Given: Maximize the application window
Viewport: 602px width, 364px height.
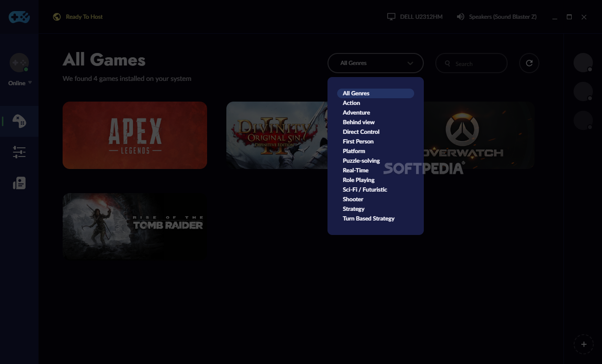Looking at the screenshot, I should [569, 17].
